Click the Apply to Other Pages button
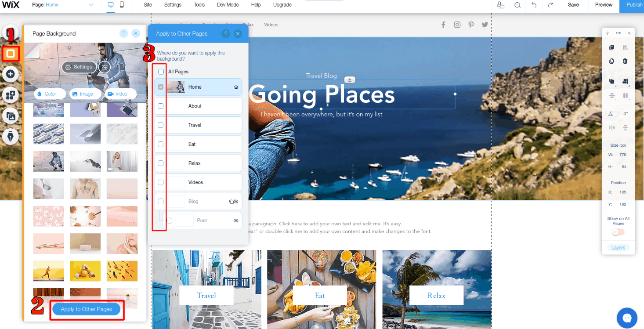 coord(86,309)
